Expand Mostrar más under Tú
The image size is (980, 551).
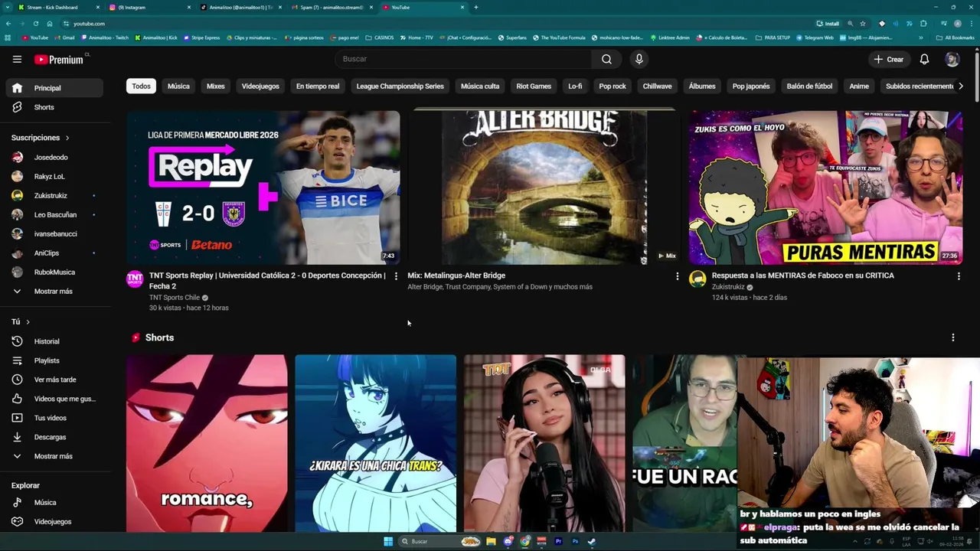(x=54, y=456)
